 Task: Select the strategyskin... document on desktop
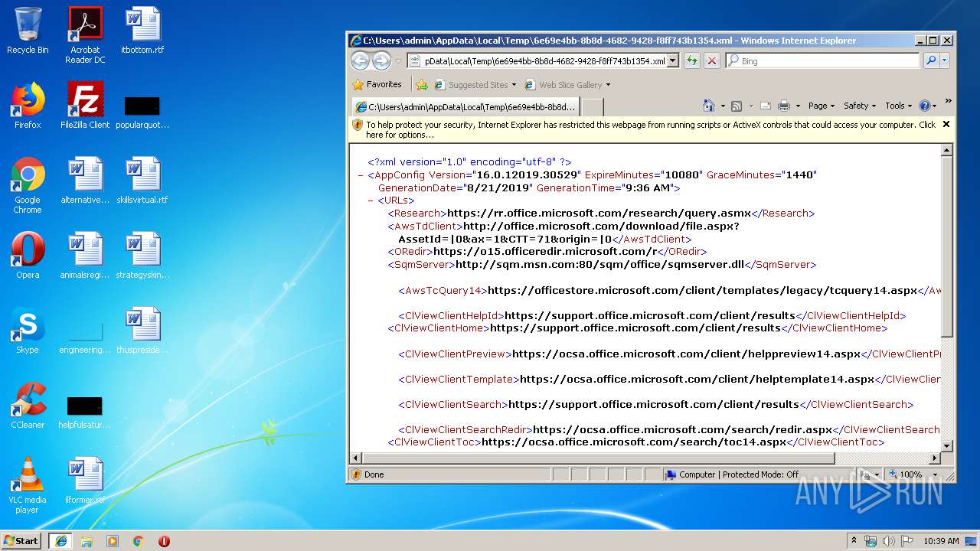142,256
